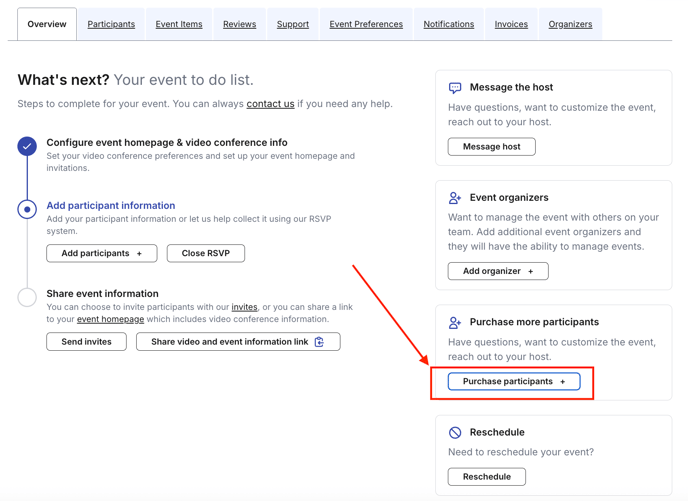
Task: Follow the contact us link
Action: [270, 104]
